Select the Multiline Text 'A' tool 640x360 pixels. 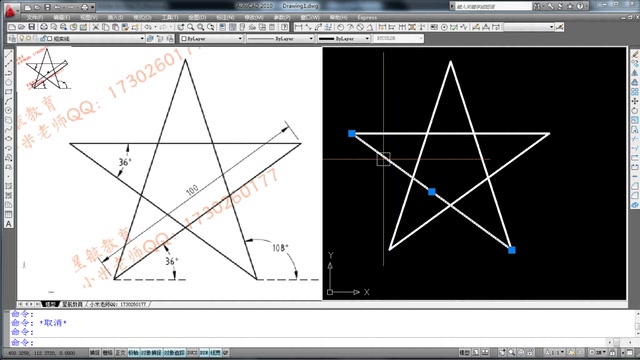(9, 224)
